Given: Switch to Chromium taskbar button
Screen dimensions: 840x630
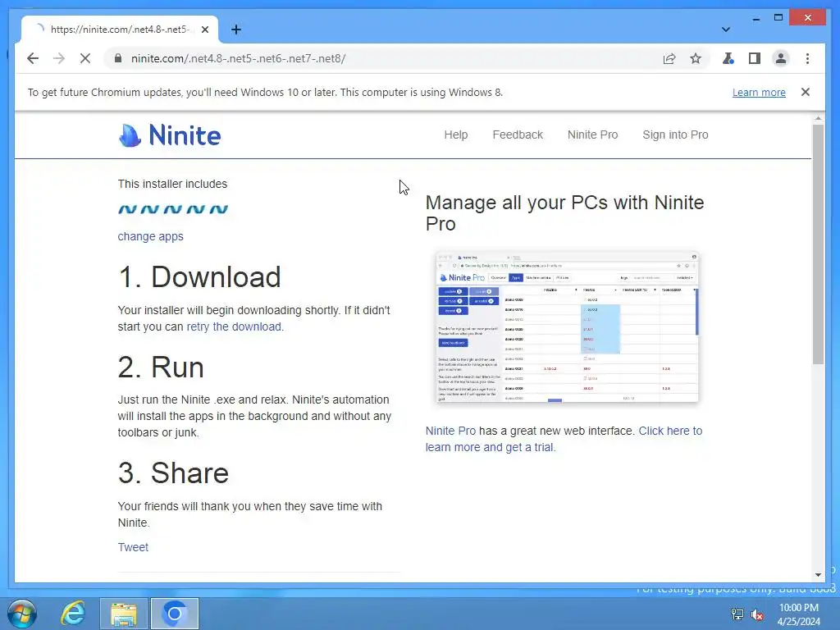Looking at the screenshot, I should coord(175,614).
